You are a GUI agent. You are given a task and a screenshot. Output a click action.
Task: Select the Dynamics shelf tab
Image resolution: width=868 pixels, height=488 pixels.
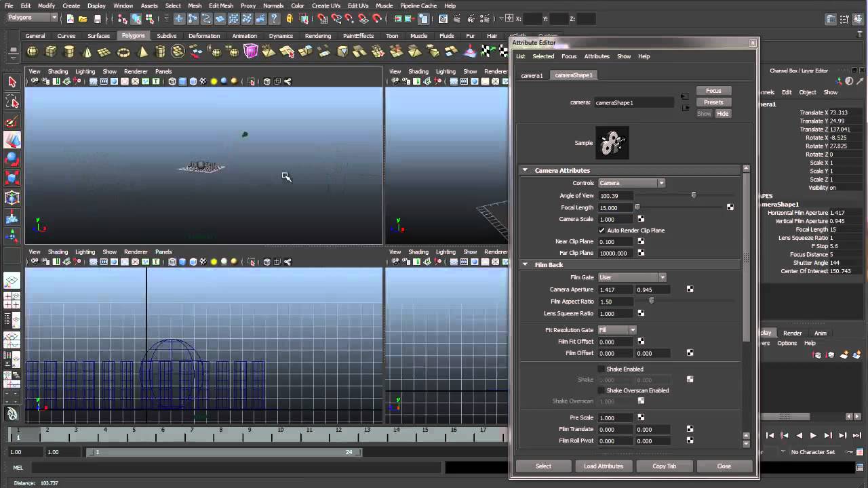tap(281, 36)
